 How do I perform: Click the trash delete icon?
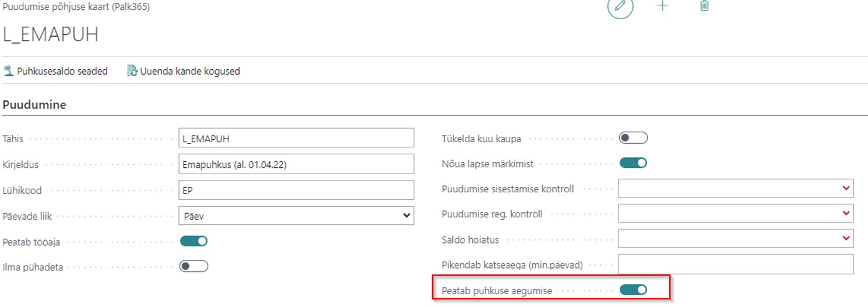pos(704,6)
